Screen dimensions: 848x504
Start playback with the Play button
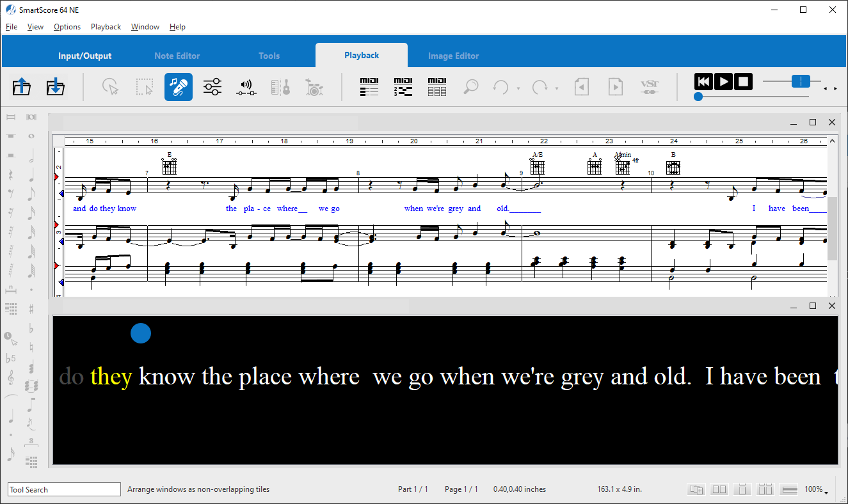[723, 81]
